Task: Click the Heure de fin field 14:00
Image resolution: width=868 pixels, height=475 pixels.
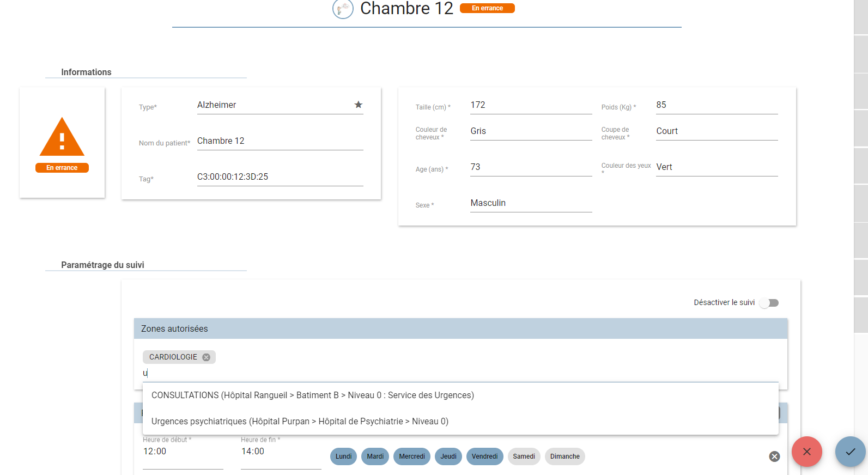Action: click(281, 452)
